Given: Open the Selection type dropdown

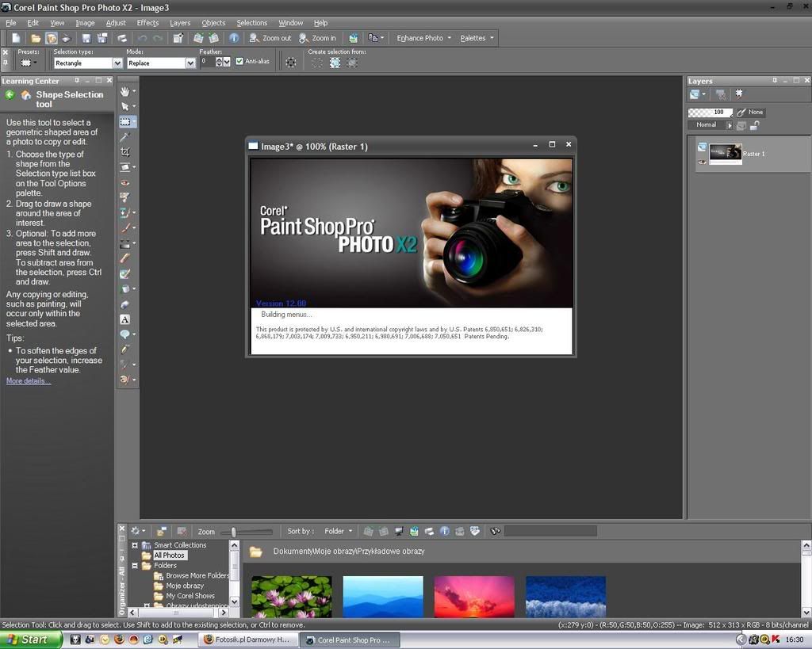Looking at the screenshot, I should point(117,63).
